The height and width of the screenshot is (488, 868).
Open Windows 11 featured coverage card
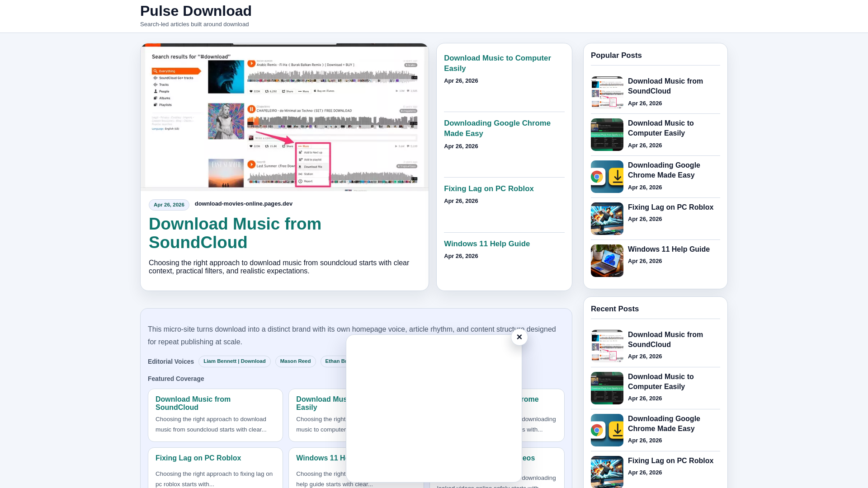click(317, 468)
